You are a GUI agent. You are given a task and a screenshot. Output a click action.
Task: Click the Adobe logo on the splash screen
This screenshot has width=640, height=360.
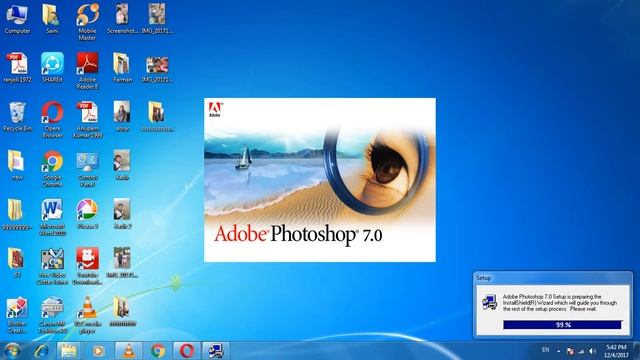coord(215,109)
